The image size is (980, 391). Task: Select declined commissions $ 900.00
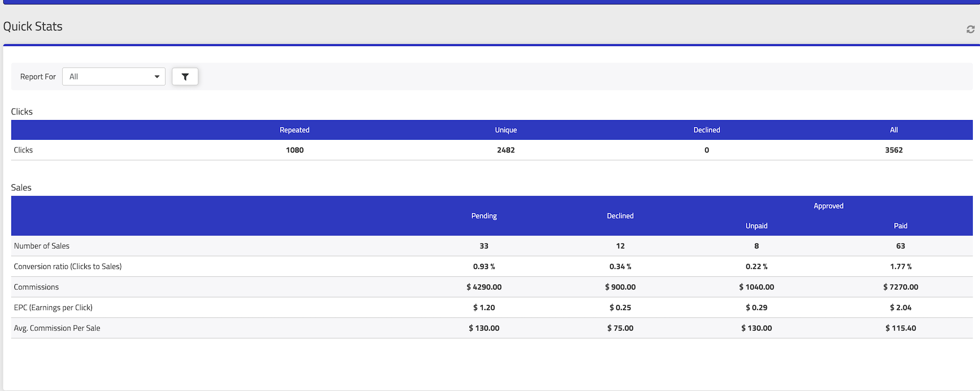coord(620,287)
